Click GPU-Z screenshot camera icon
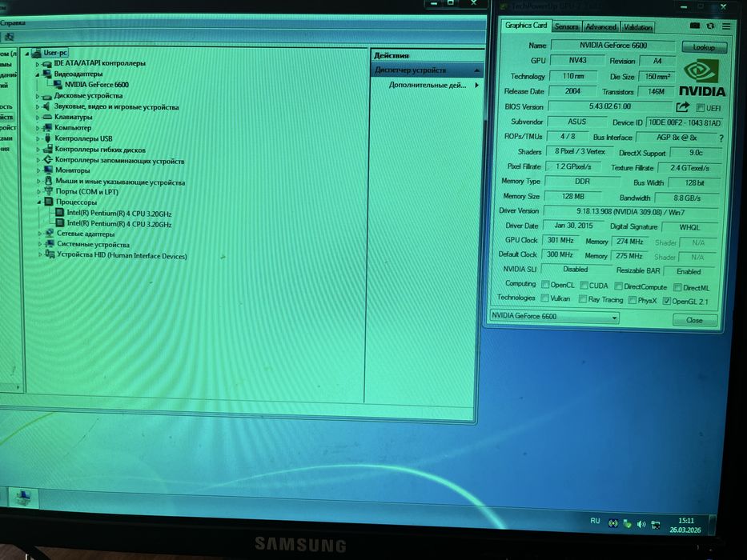This screenshot has height=560, width=747. click(695, 26)
